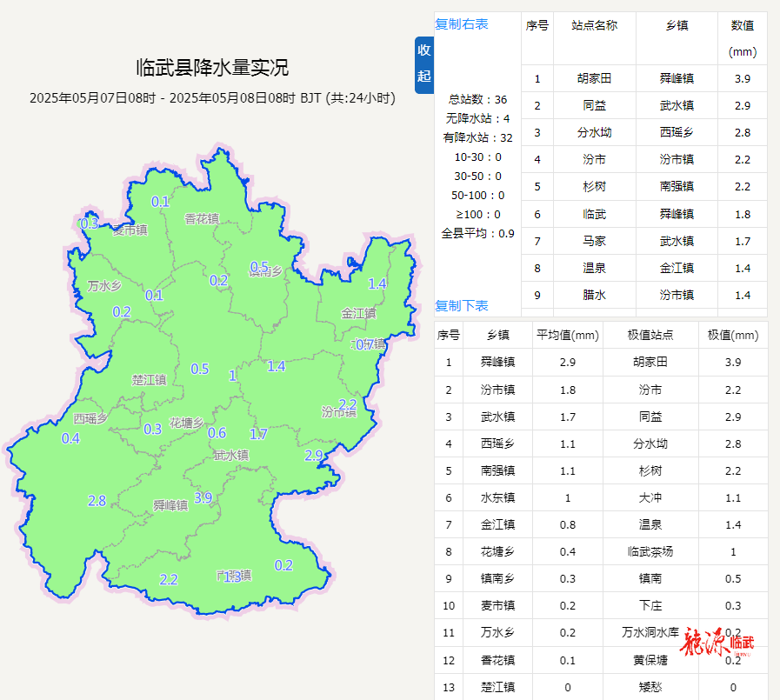Click the 龙源临武 watermark logo
The height and width of the screenshot is (700, 780).
pos(717,643)
